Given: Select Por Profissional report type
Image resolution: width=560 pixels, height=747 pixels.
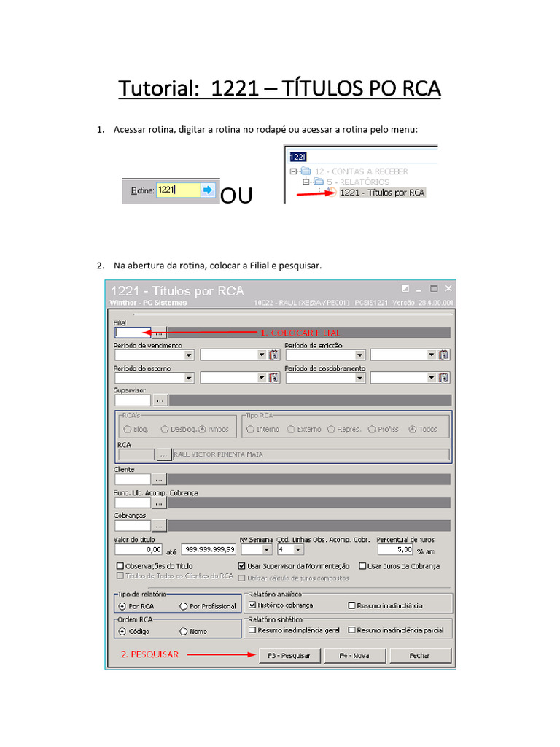Looking at the screenshot, I should click(x=183, y=606).
